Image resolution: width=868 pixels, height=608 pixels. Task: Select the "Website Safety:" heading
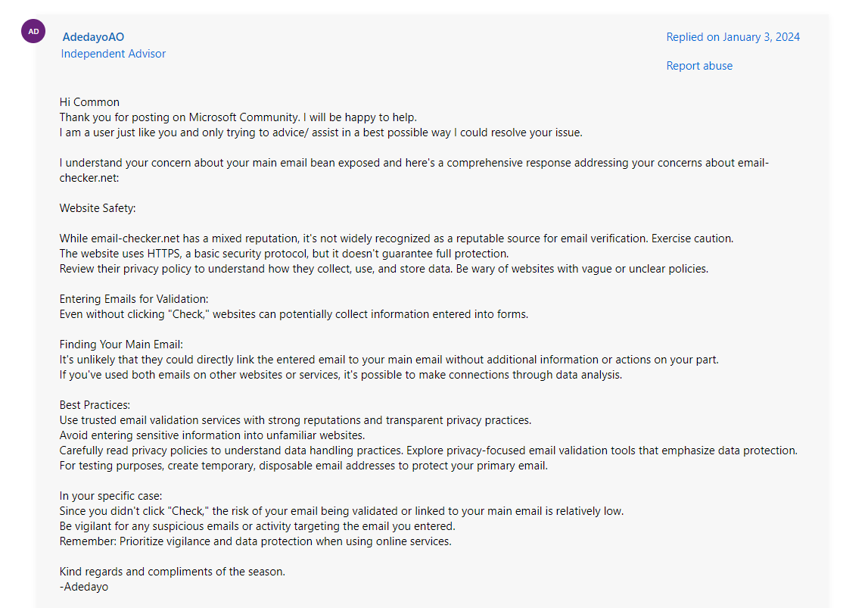click(98, 208)
